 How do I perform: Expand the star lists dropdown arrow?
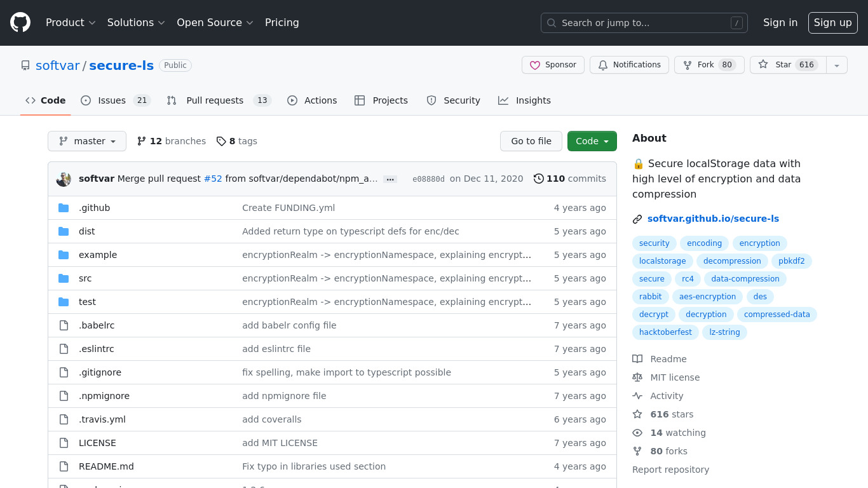coord(837,65)
